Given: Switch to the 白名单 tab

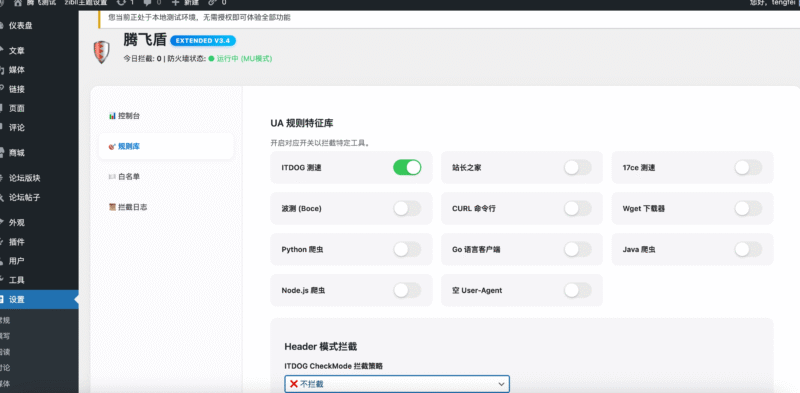Looking at the screenshot, I should (166, 177).
